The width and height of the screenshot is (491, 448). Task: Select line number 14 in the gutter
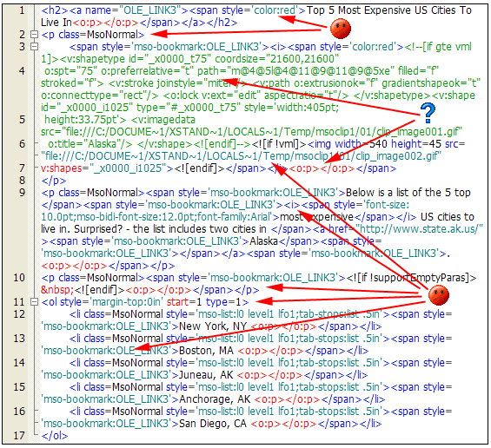19,363
